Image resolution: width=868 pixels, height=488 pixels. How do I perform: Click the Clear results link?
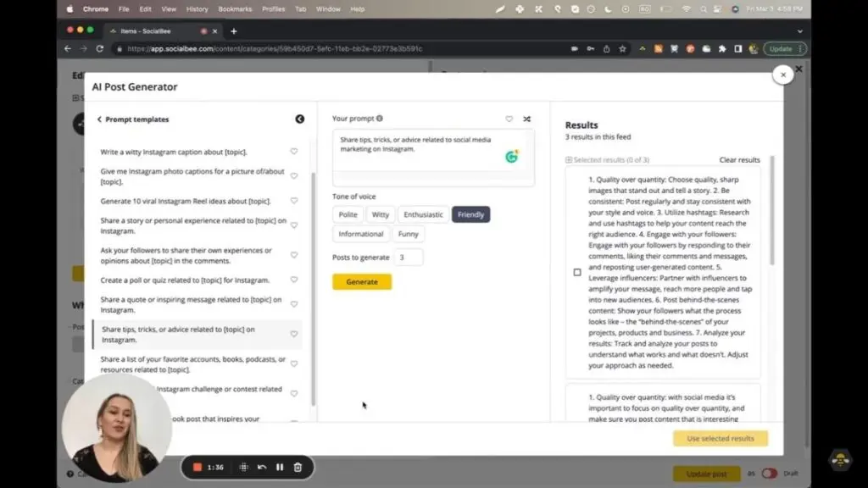[x=739, y=160]
